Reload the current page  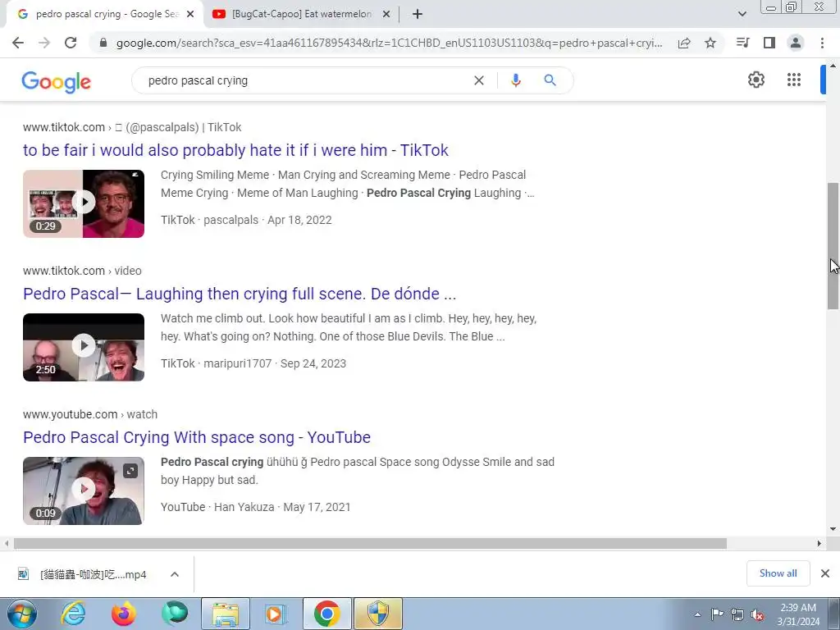pos(71,43)
